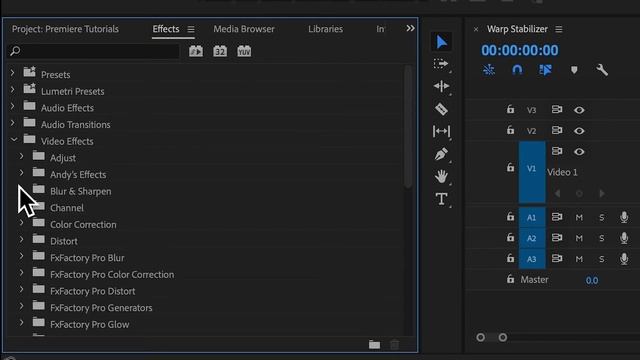Toggle sync lock for track A3

pos(557,258)
